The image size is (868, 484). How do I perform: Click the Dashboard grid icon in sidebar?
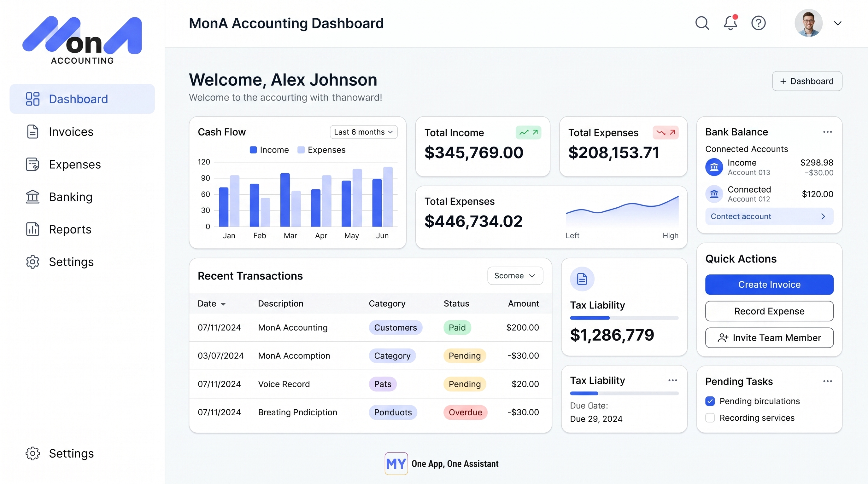[x=33, y=99]
